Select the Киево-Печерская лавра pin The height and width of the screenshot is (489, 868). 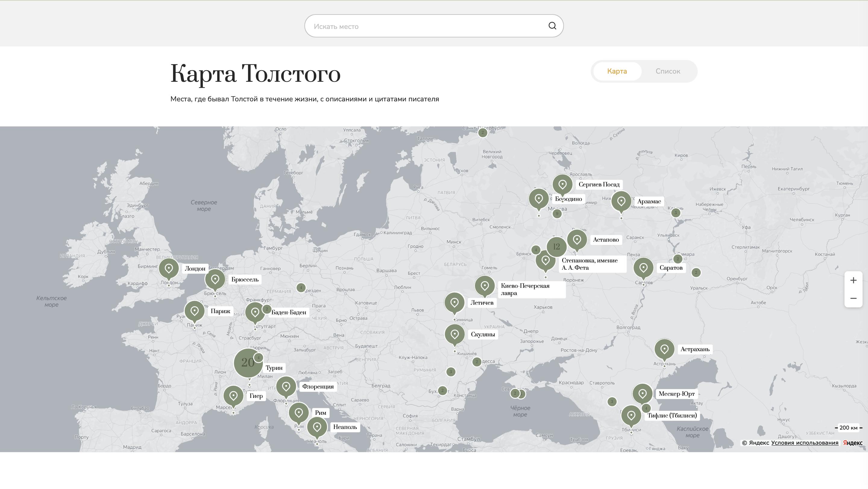point(485,286)
